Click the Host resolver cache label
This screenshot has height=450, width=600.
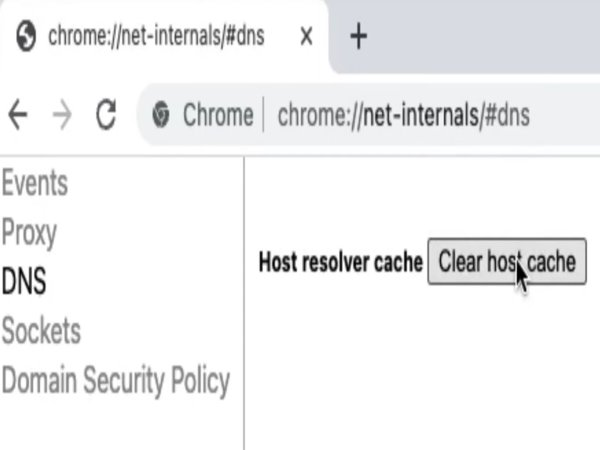(x=341, y=262)
